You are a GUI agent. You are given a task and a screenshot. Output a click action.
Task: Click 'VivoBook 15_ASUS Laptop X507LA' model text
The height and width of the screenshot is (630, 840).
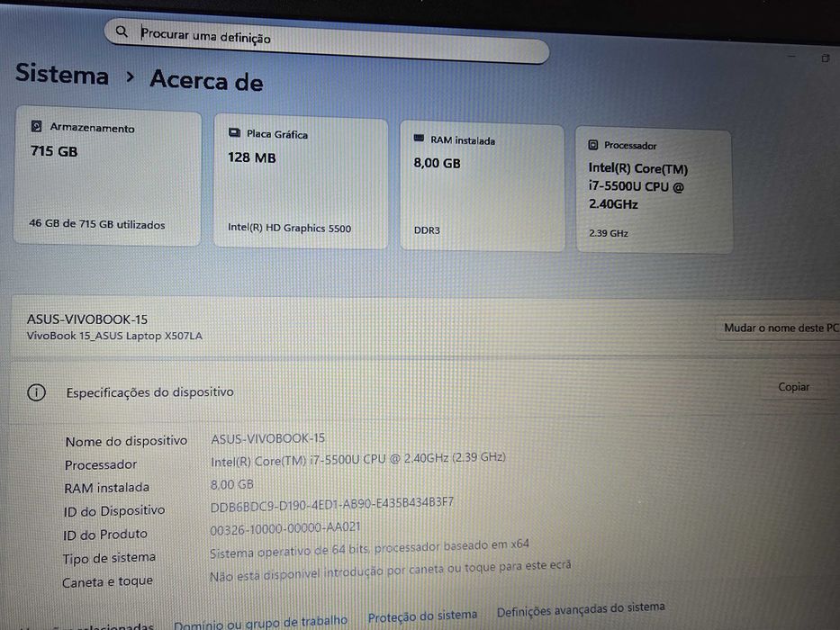tap(114, 336)
